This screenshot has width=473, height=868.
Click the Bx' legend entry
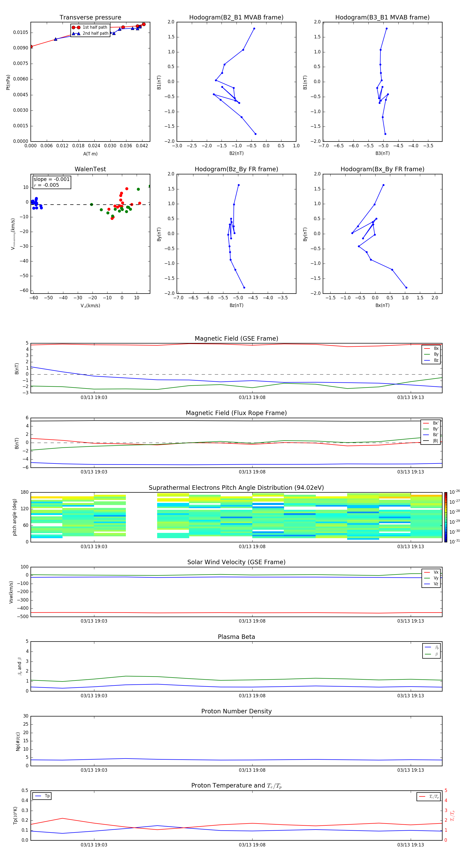pos(431,423)
